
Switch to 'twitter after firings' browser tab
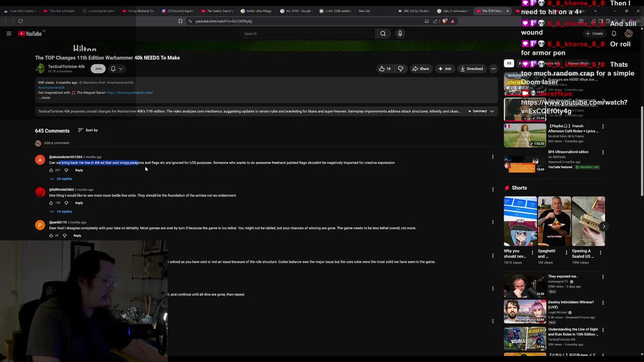257,11
